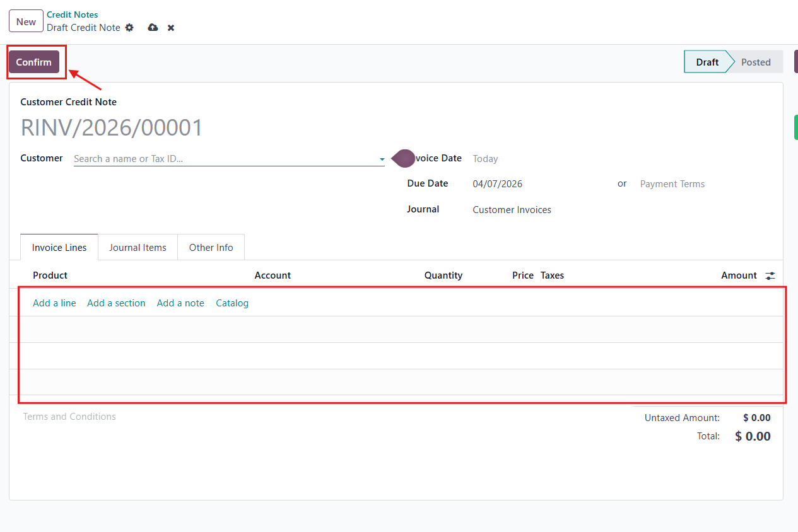Select the Invoice Lines tab
Viewport: 798px width, 532px height.
coord(59,248)
